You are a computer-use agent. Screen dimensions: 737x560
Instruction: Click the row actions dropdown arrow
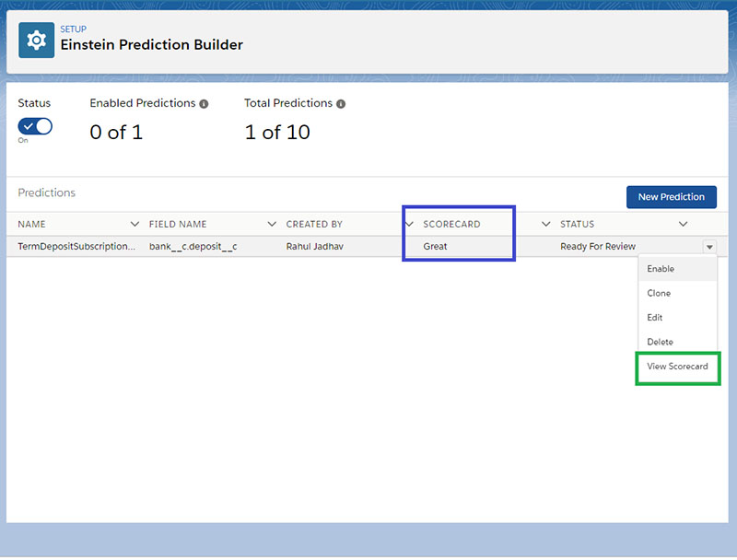click(709, 247)
